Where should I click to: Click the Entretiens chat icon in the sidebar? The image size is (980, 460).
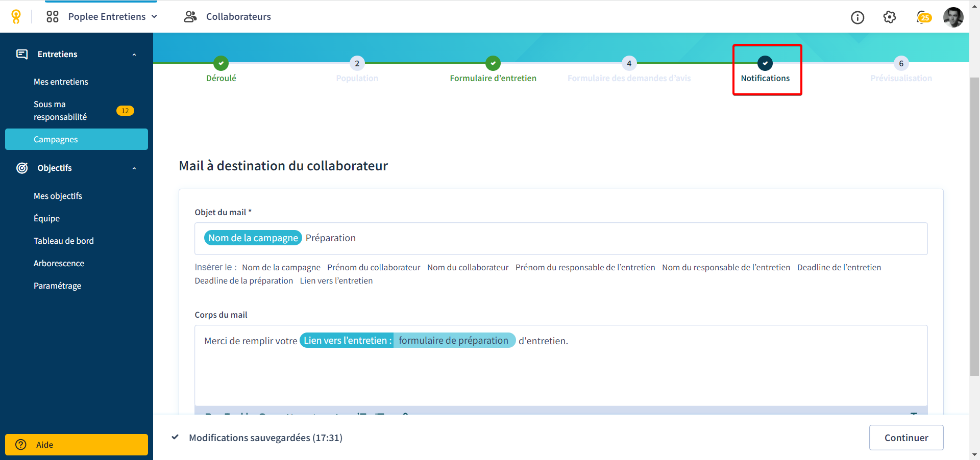(x=22, y=54)
